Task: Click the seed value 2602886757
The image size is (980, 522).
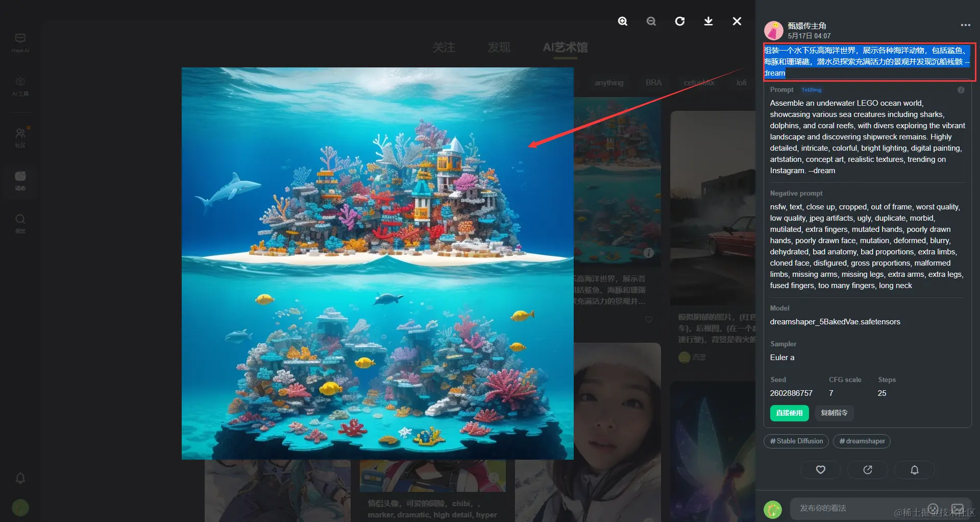Action: (791, 393)
